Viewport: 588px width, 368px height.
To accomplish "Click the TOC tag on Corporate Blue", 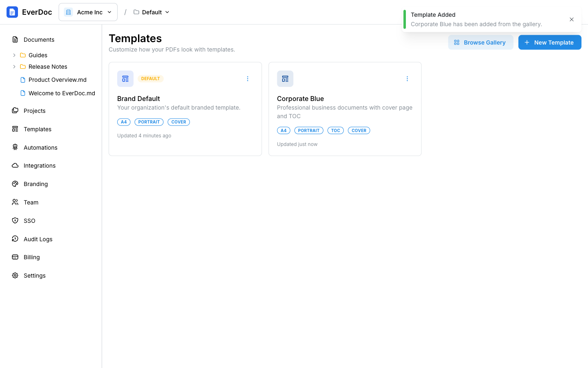I will click(x=336, y=130).
